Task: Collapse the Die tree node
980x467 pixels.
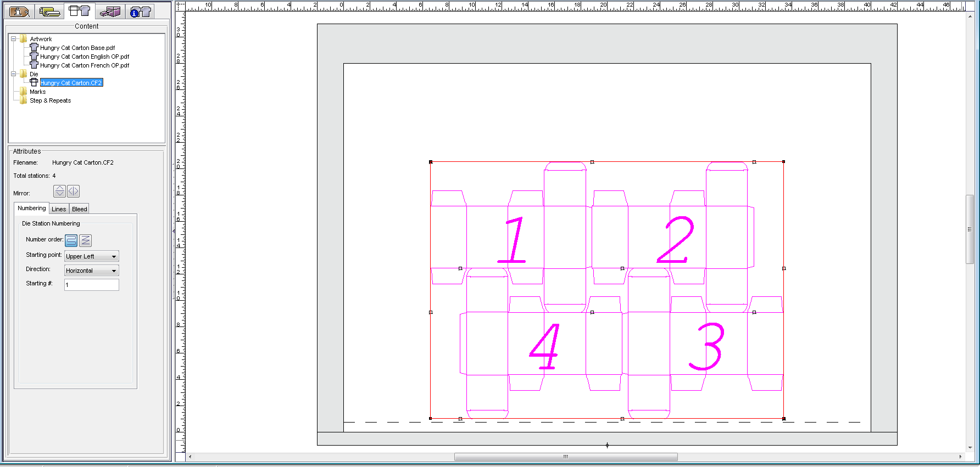Action: click(13, 74)
